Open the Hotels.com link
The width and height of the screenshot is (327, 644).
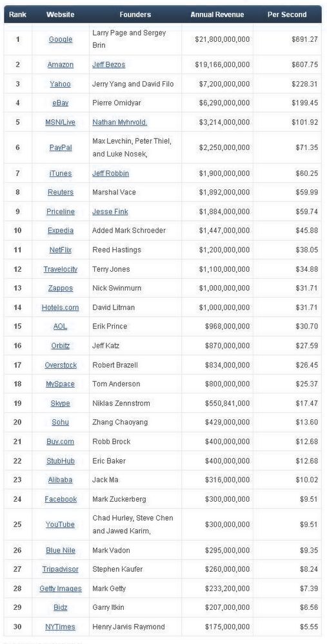pyautogui.click(x=61, y=307)
